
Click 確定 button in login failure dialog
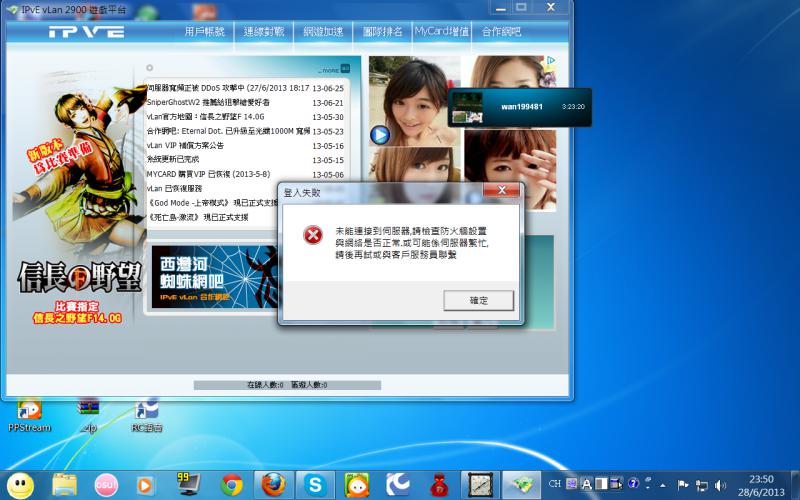coord(478,301)
